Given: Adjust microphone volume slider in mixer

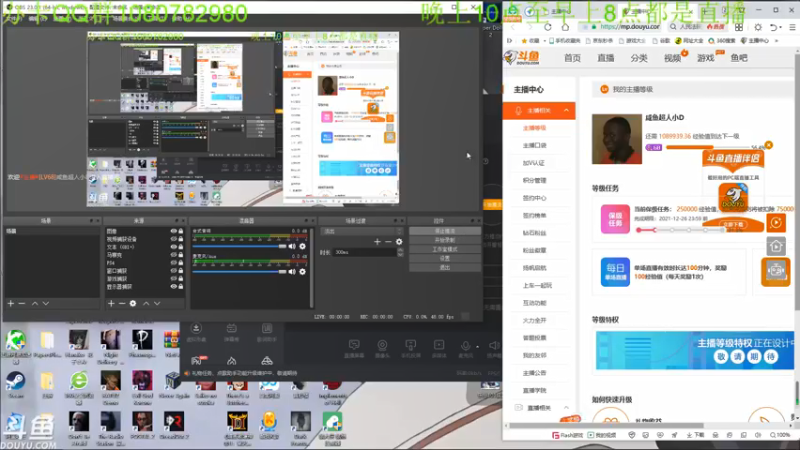Looking at the screenshot, I should [x=239, y=271].
